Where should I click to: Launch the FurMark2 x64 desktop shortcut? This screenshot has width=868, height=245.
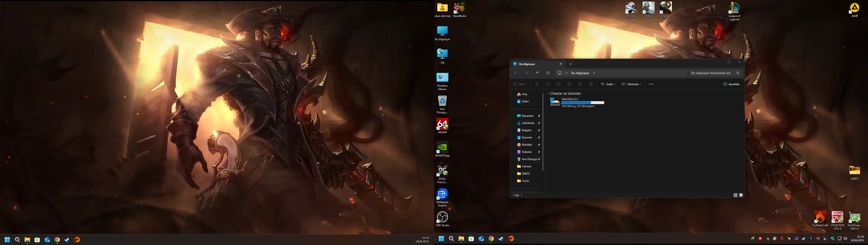(820, 219)
